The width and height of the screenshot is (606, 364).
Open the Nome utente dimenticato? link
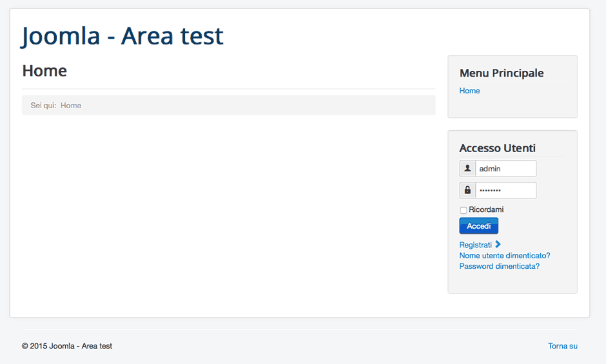(x=504, y=256)
